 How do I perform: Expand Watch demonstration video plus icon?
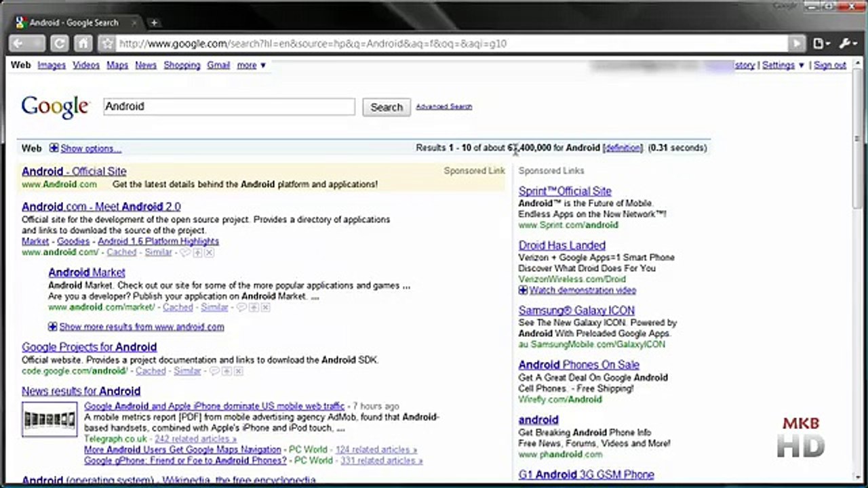click(x=523, y=290)
